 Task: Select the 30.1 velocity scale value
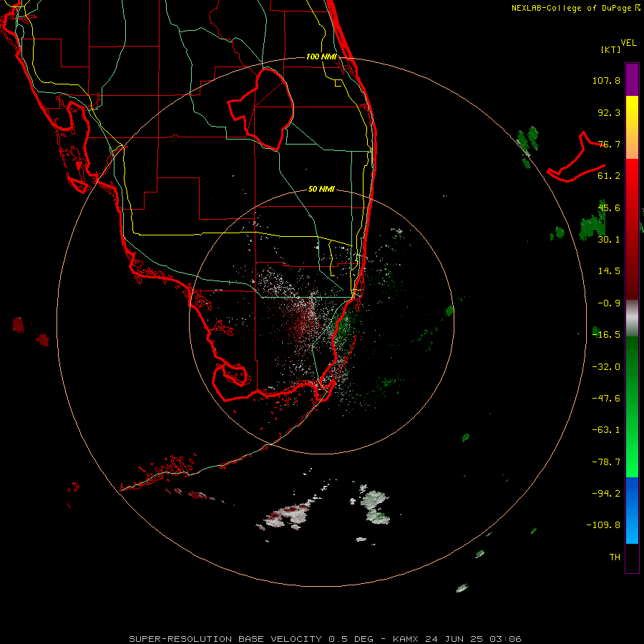(609, 240)
